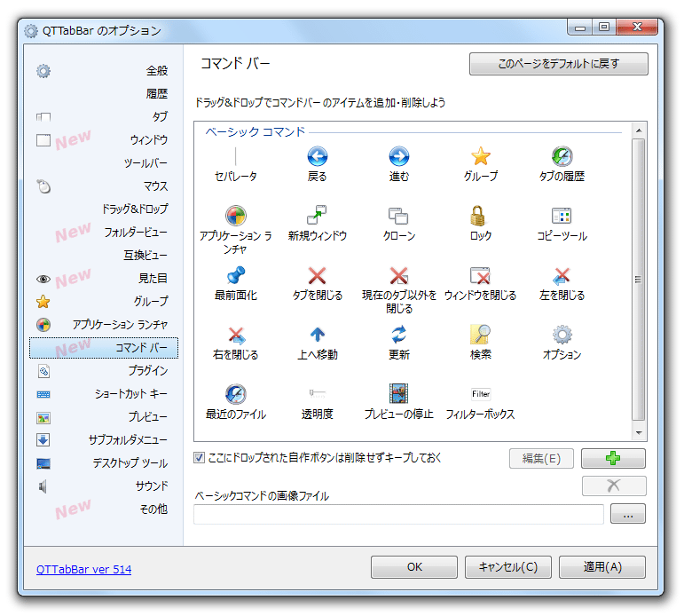Click the 検索 magnifier icon
This screenshot has height=616, width=684.
click(480, 335)
